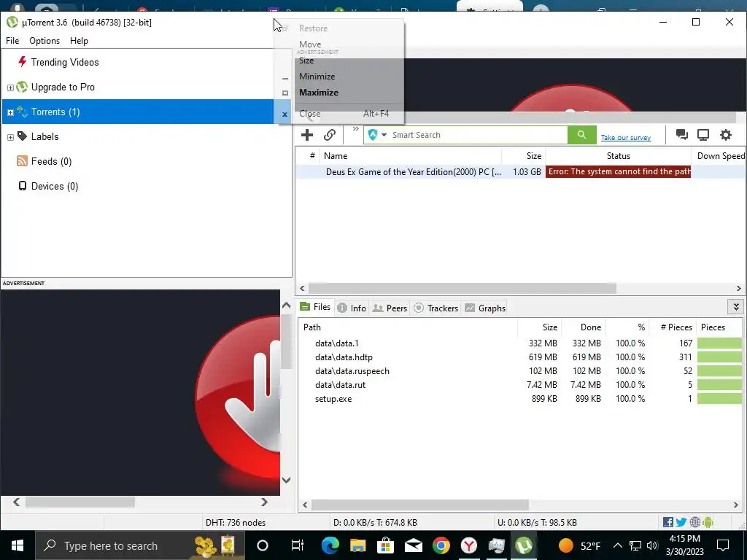The width and height of the screenshot is (747, 560).
Task: Click the left ad panel scroll-down arrow
Action: 286,480
